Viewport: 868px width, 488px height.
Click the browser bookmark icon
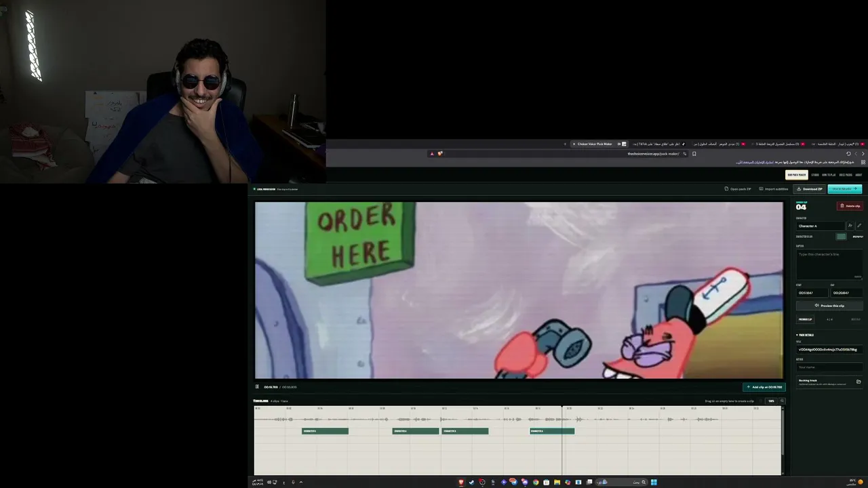[x=694, y=154]
